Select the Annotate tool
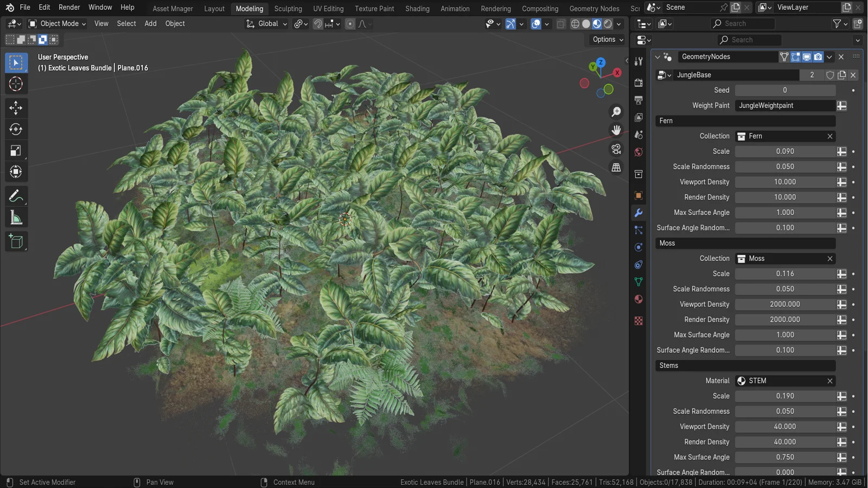Viewport: 868px width, 488px height. pyautogui.click(x=16, y=195)
